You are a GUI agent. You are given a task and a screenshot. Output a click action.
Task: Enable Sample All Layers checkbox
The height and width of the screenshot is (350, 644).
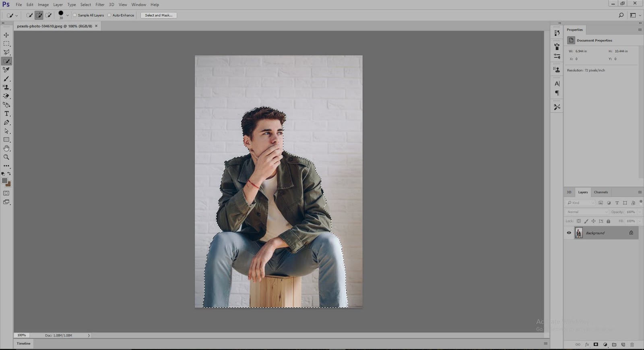pyautogui.click(x=74, y=15)
